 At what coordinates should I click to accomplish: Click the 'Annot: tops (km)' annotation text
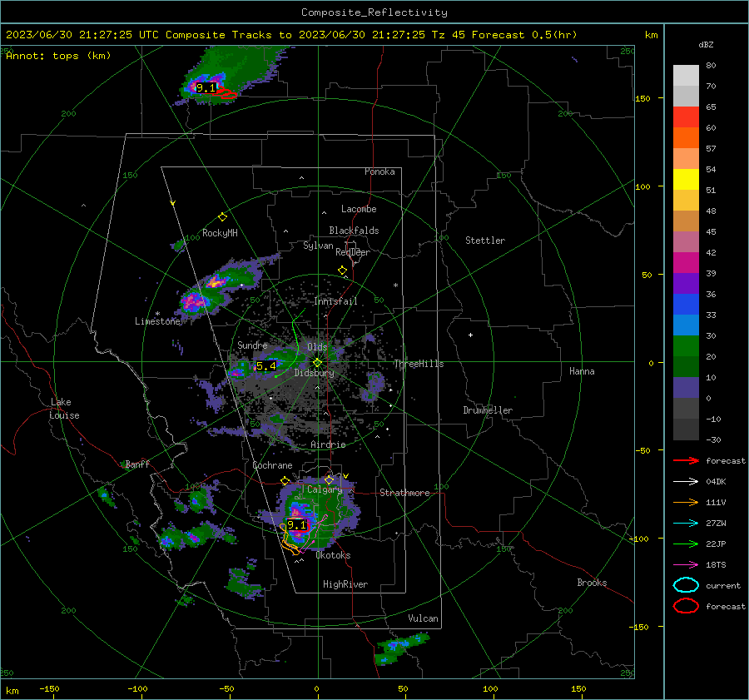[58, 56]
